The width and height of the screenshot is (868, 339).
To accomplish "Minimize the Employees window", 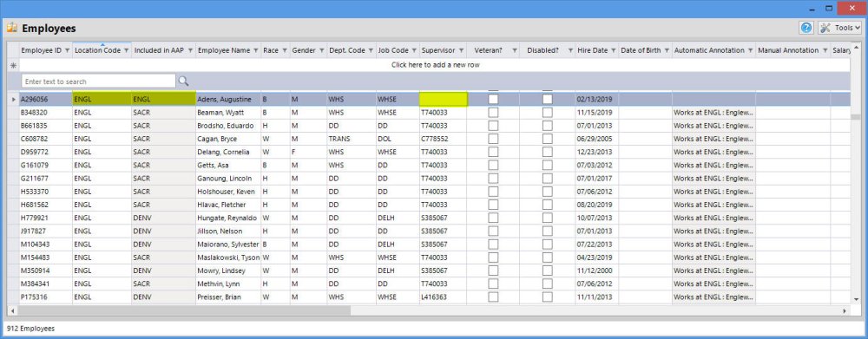I will click(x=812, y=9).
